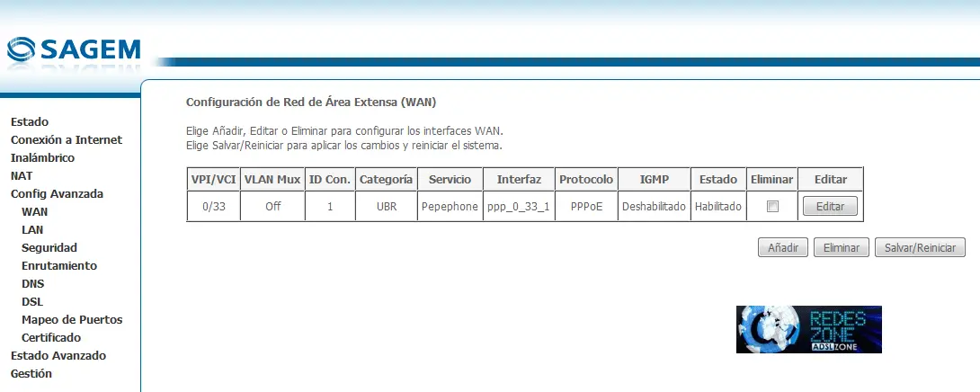The width and height of the screenshot is (980, 392).
Task: Click the IGMP column header
Action: click(x=654, y=180)
